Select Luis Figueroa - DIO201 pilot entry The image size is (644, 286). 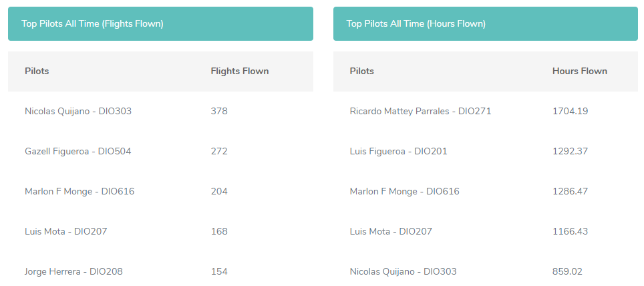(x=398, y=151)
